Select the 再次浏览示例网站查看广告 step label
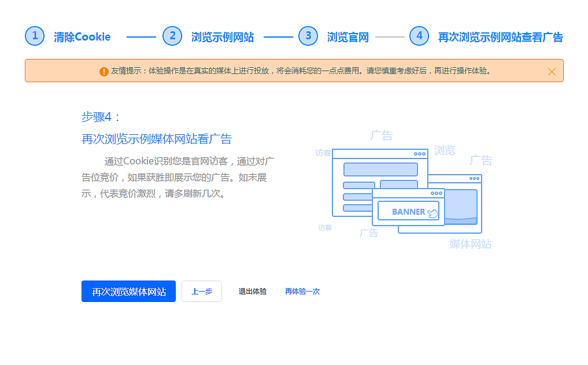This screenshot has width=588, height=365. (x=501, y=37)
